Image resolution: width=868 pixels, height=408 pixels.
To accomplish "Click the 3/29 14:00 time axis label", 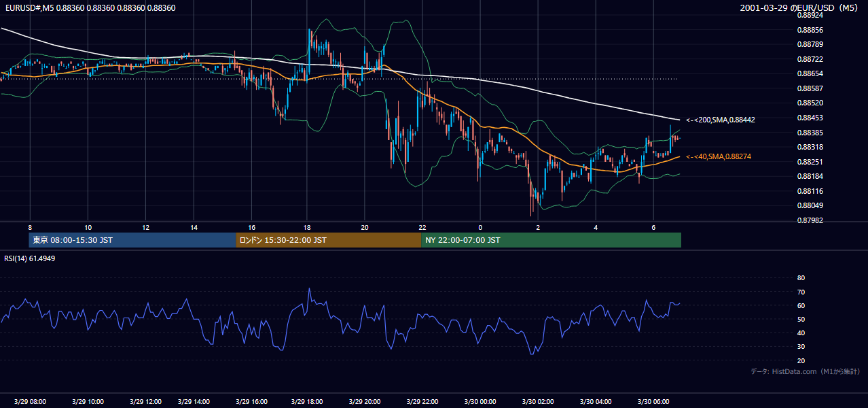I will [x=194, y=402].
